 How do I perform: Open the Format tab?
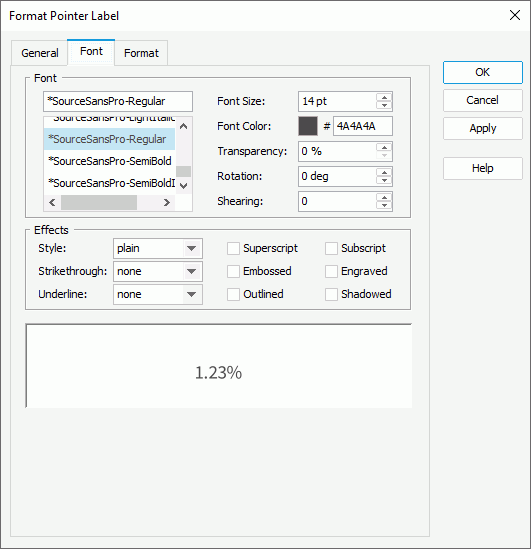tap(141, 53)
